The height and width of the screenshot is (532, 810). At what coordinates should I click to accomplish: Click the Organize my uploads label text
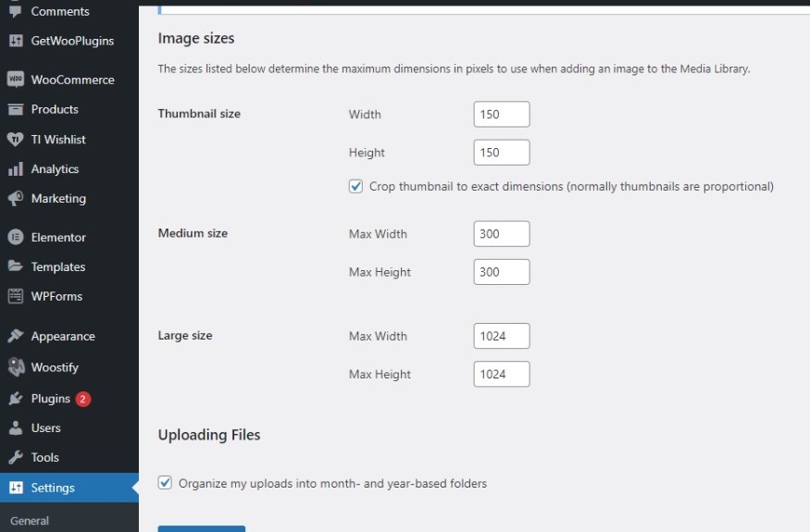coord(332,484)
